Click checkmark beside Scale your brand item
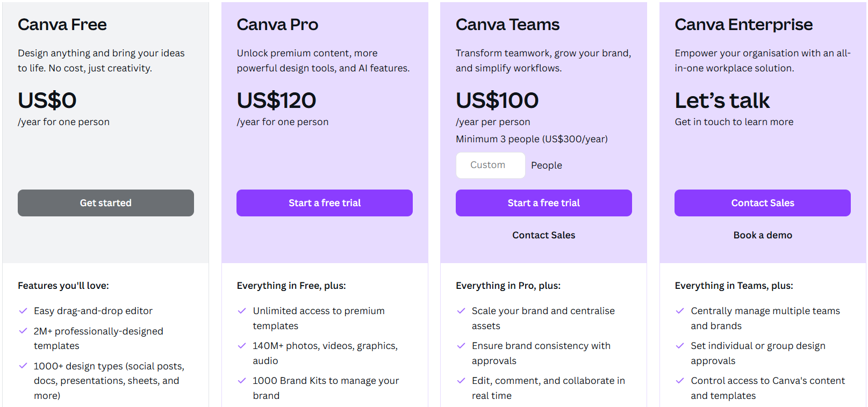 tap(461, 311)
